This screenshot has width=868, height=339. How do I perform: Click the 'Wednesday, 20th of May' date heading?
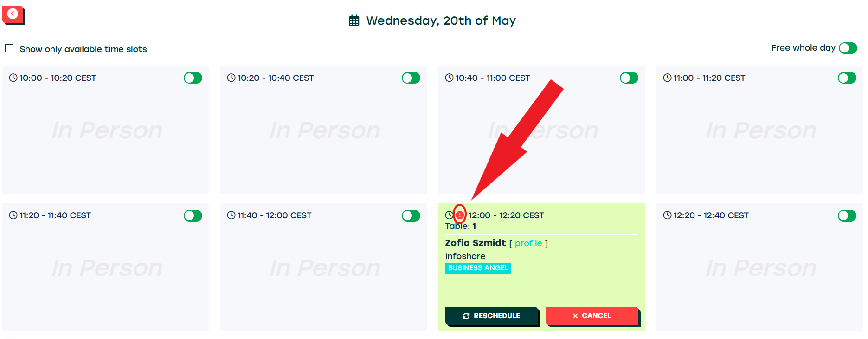click(x=441, y=21)
